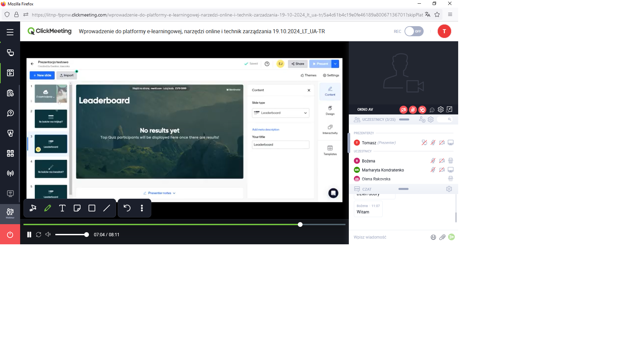The height and width of the screenshot is (349, 644).
Task: Mute the video with speaker icon
Action: pos(48,234)
